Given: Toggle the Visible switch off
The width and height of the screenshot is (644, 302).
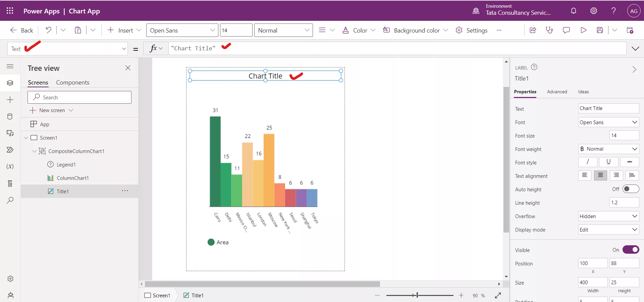Looking at the screenshot, I should (x=631, y=250).
